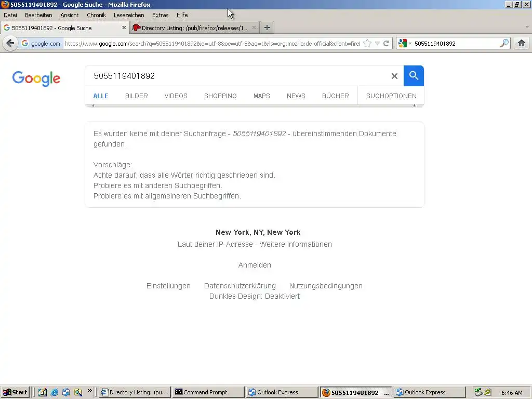This screenshot has width=532, height=399.
Task: Switch to VIDEOS results
Action: (x=176, y=96)
